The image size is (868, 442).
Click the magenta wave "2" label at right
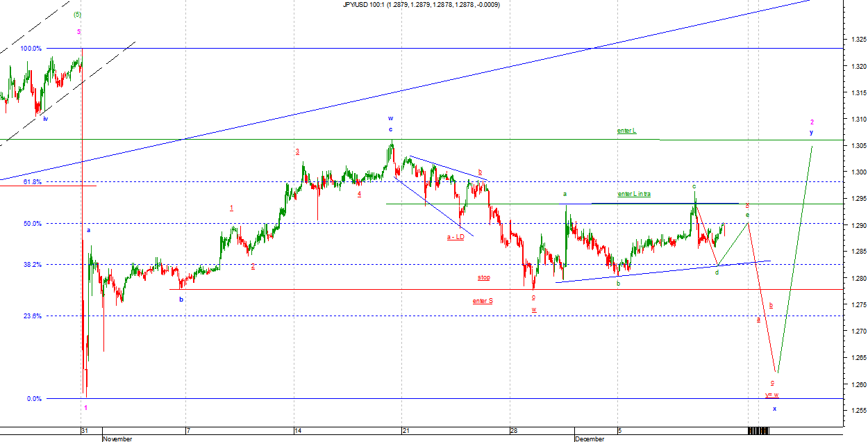click(812, 122)
